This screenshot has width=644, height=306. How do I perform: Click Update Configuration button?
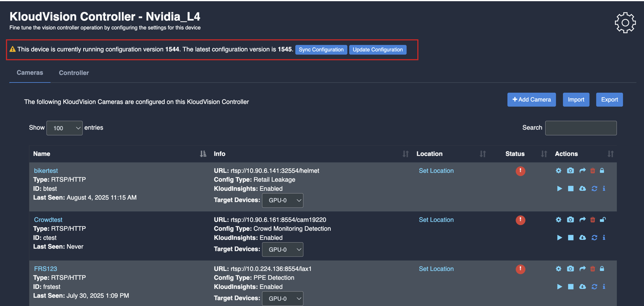(378, 50)
